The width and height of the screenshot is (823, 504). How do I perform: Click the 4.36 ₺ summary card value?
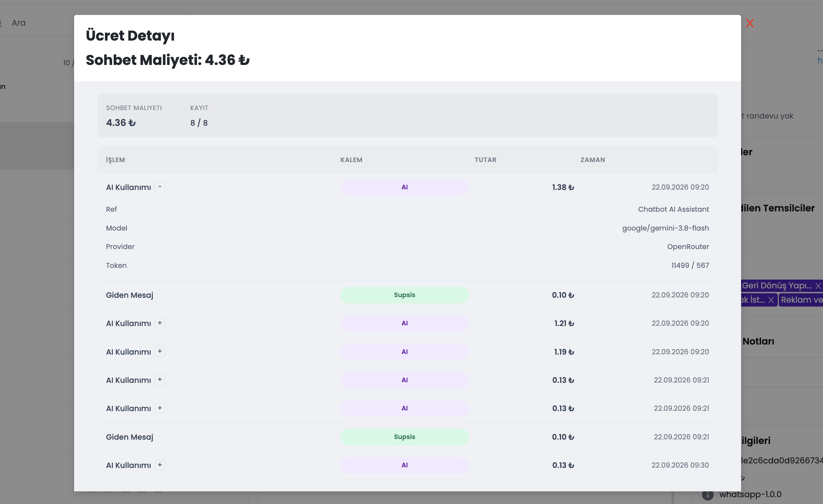click(121, 123)
